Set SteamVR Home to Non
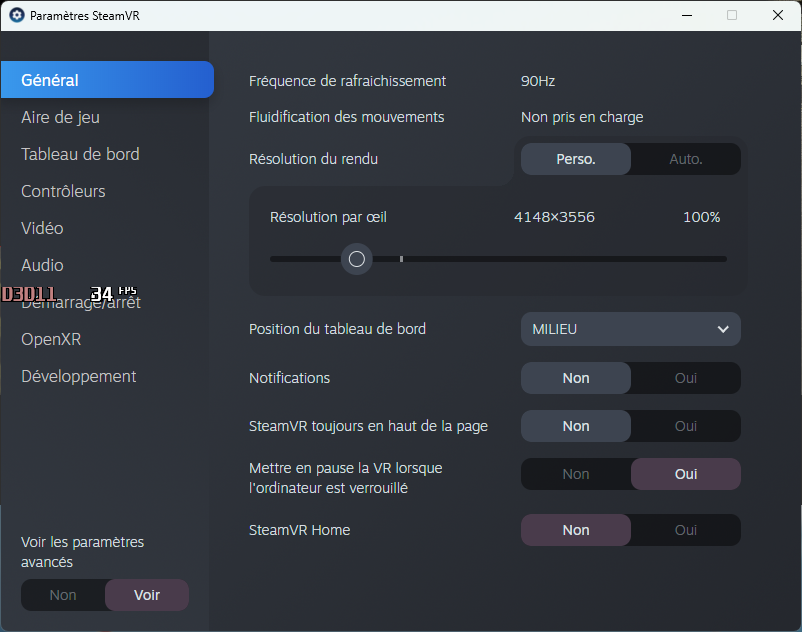Image resolution: width=802 pixels, height=632 pixels. coord(576,530)
